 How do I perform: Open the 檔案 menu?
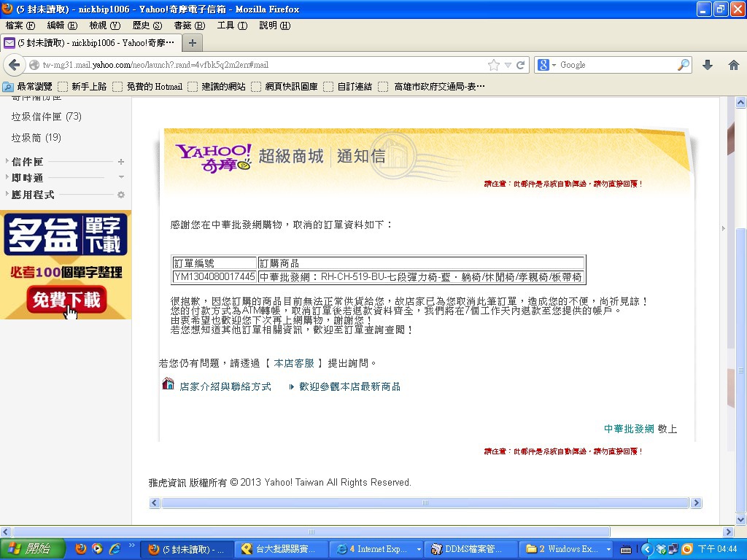pyautogui.click(x=20, y=26)
